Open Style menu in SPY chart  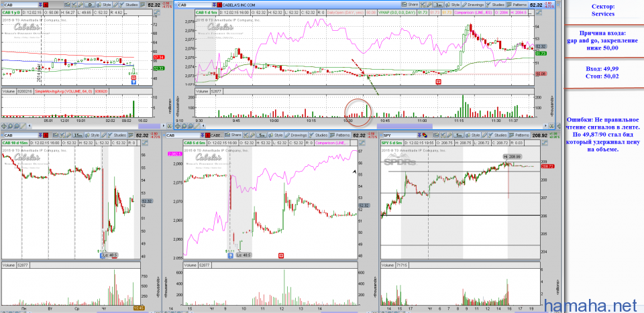(x=472, y=135)
